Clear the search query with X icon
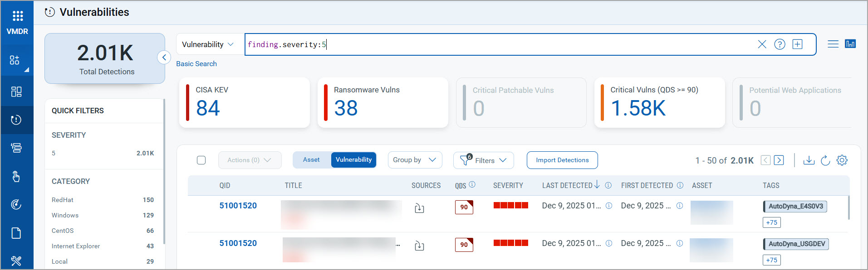 tap(762, 44)
